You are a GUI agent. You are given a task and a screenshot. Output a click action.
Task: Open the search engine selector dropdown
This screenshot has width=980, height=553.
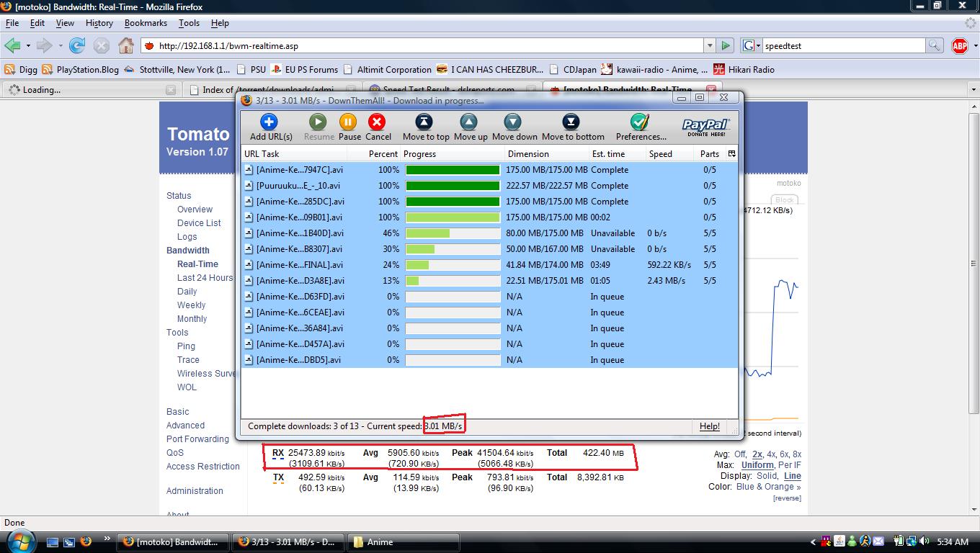click(751, 45)
